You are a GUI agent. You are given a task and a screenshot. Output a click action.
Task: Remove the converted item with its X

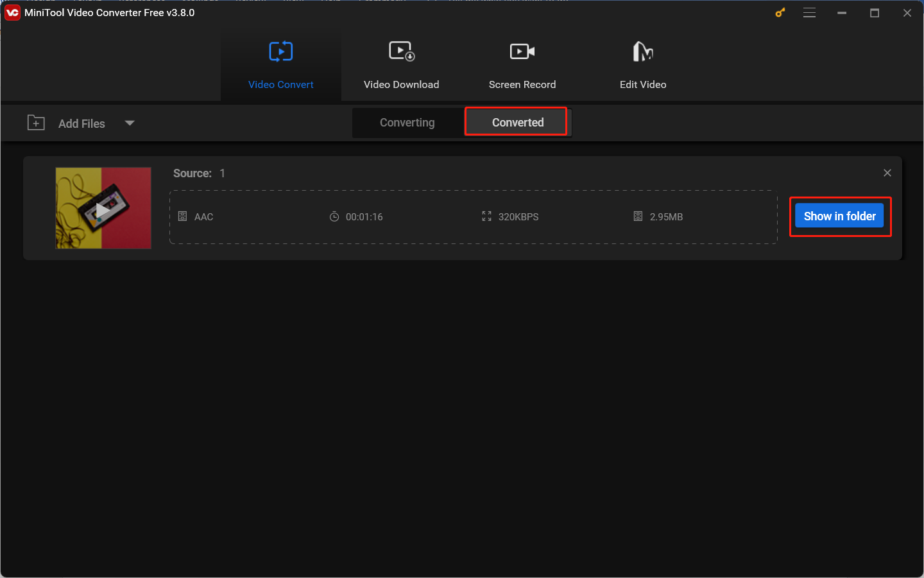tap(887, 173)
